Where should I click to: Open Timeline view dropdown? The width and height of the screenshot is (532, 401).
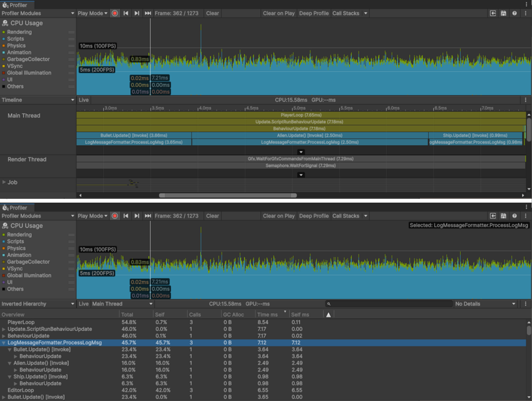click(x=38, y=100)
